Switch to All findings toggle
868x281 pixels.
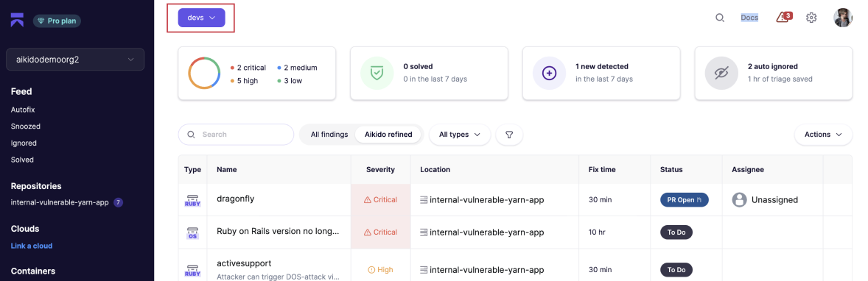click(329, 135)
